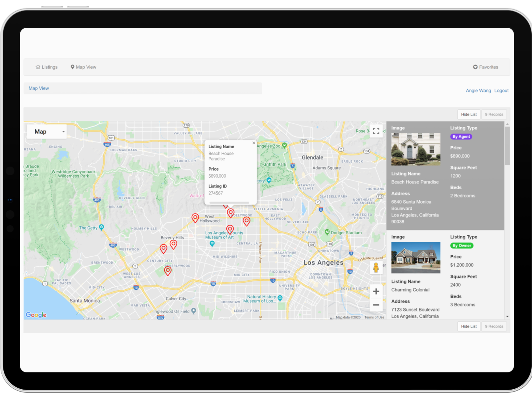Image resolution: width=532 pixels, height=399 pixels.
Task: Click the popup horizontal scrollbar
Action: [x=229, y=203]
